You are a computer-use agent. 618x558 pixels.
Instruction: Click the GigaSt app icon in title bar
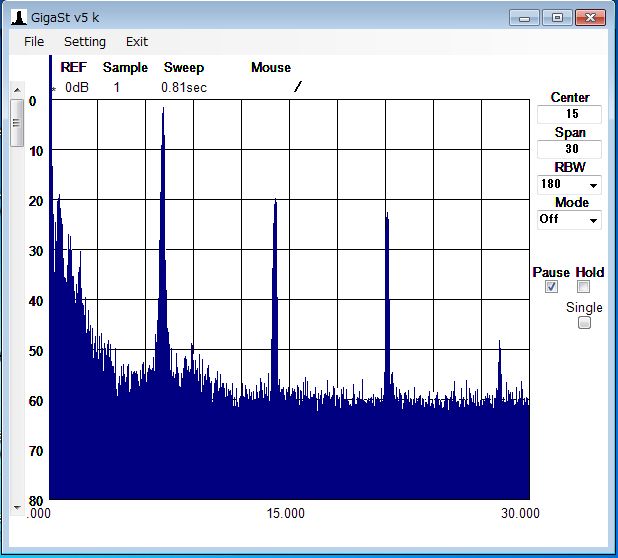pos(19,18)
